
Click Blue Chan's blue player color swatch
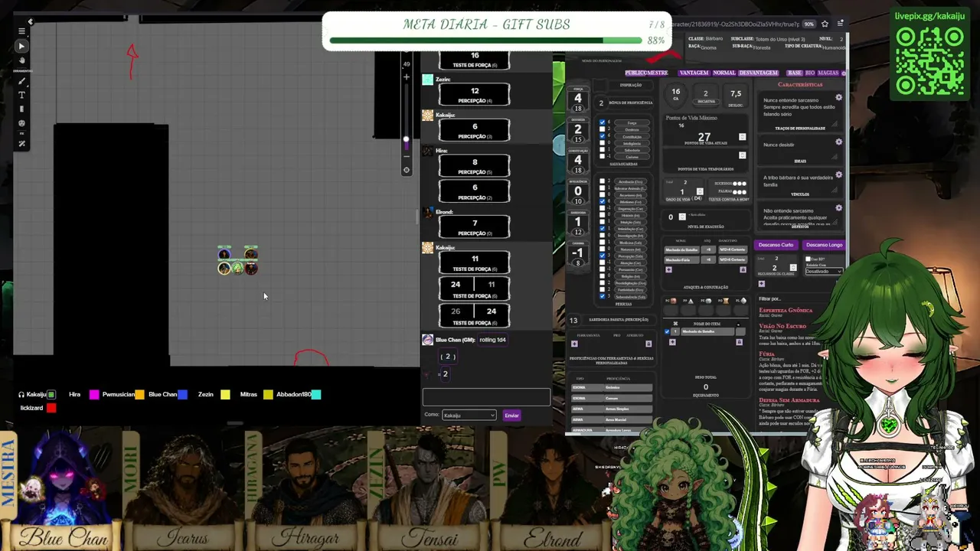pos(183,395)
